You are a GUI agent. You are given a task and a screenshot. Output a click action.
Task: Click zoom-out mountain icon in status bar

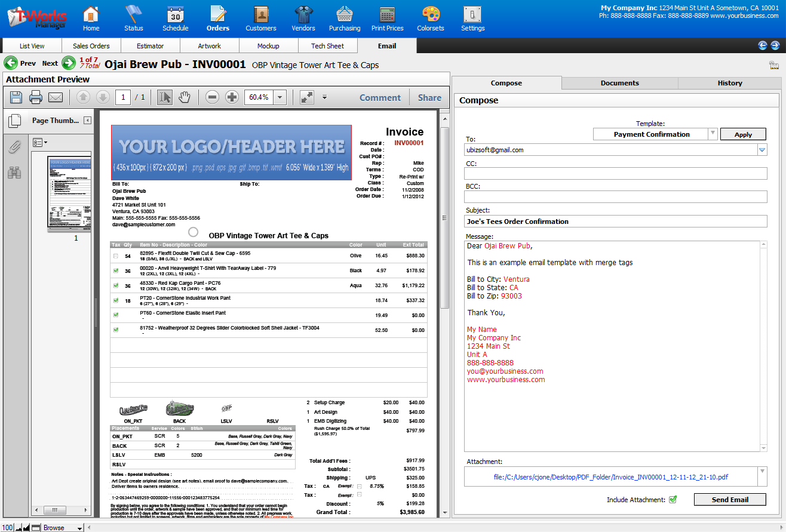[x=18, y=528]
